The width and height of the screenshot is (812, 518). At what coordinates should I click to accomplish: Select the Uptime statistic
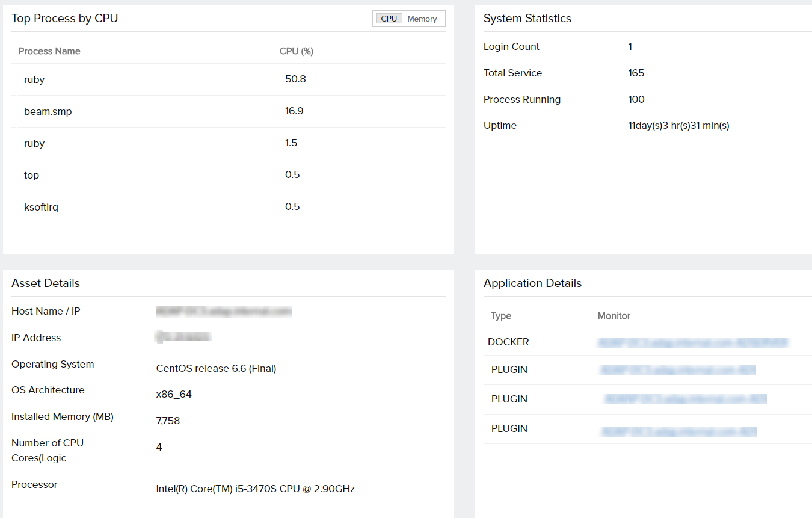500,125
